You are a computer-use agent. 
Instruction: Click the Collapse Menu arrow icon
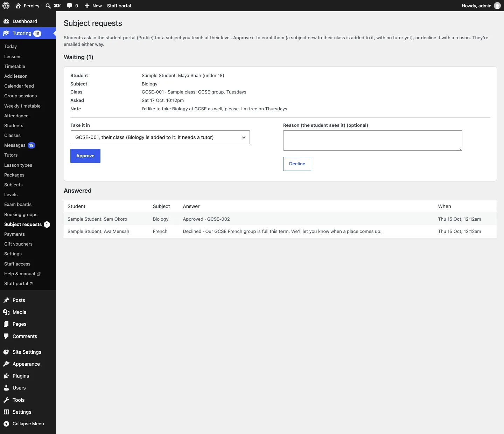tap(6, 423)
